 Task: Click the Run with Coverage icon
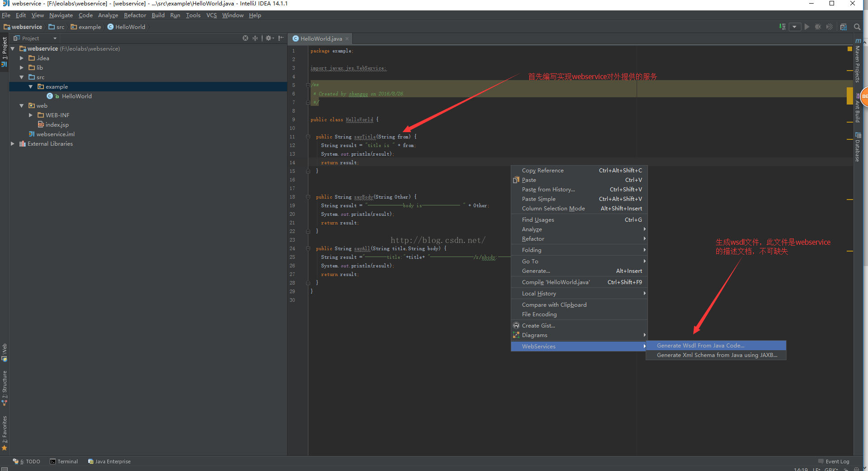pyautogui.click(x=830, y=27)
